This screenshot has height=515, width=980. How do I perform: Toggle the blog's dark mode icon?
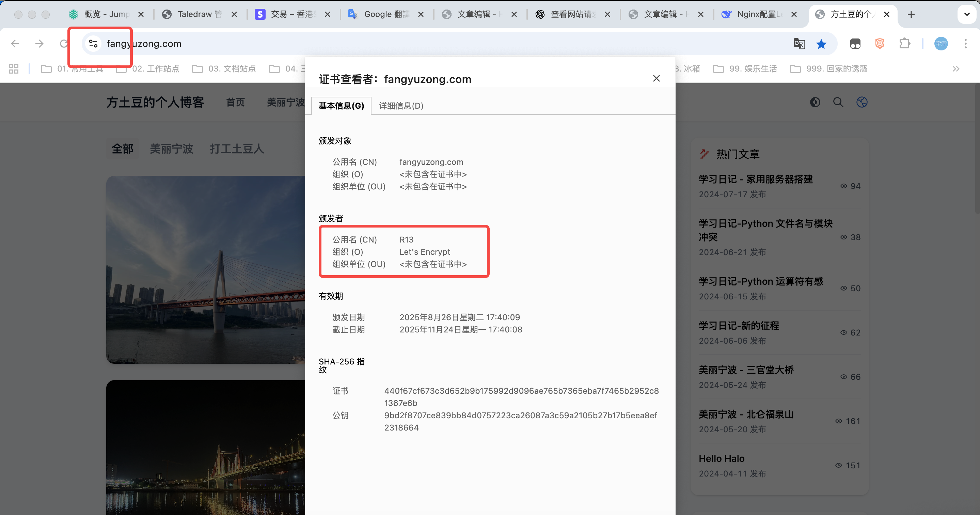click(815, 102)
